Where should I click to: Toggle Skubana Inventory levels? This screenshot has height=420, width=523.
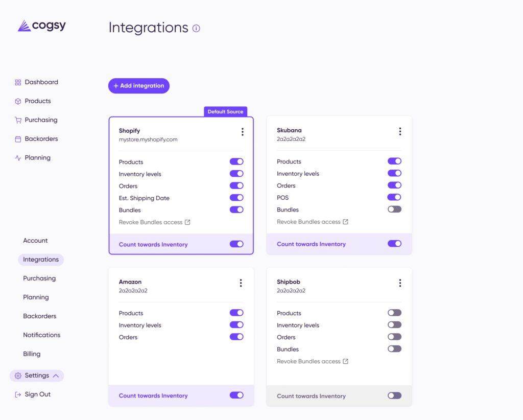pos(394,174)
